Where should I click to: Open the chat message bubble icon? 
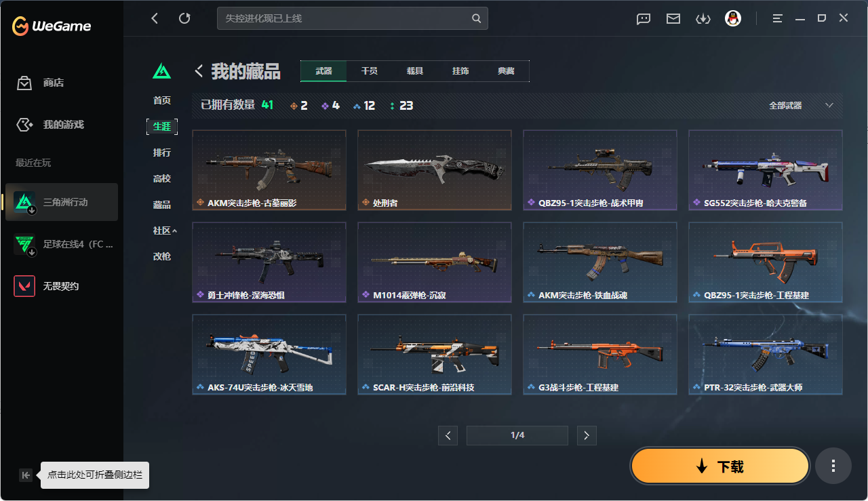pos(644,19)
